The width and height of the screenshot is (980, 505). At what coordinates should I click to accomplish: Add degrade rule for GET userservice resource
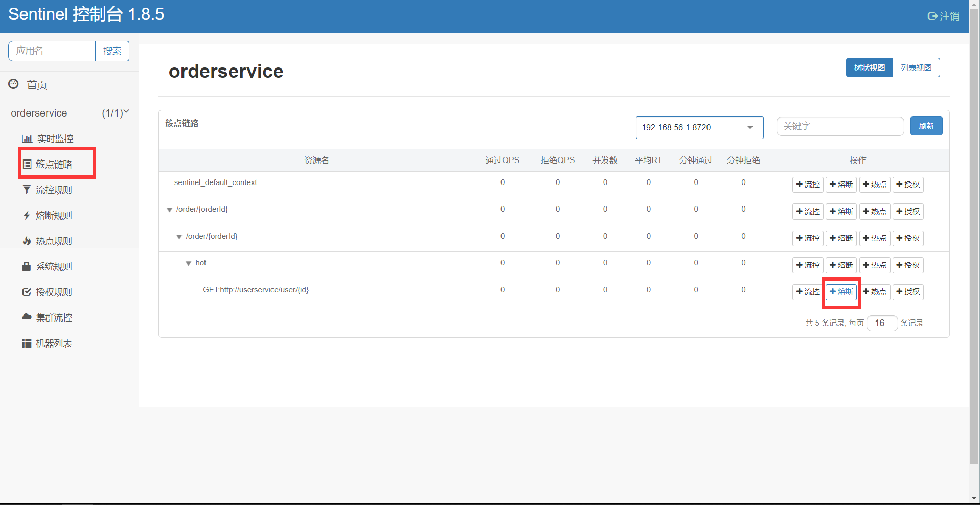click(x=841, y=292)
